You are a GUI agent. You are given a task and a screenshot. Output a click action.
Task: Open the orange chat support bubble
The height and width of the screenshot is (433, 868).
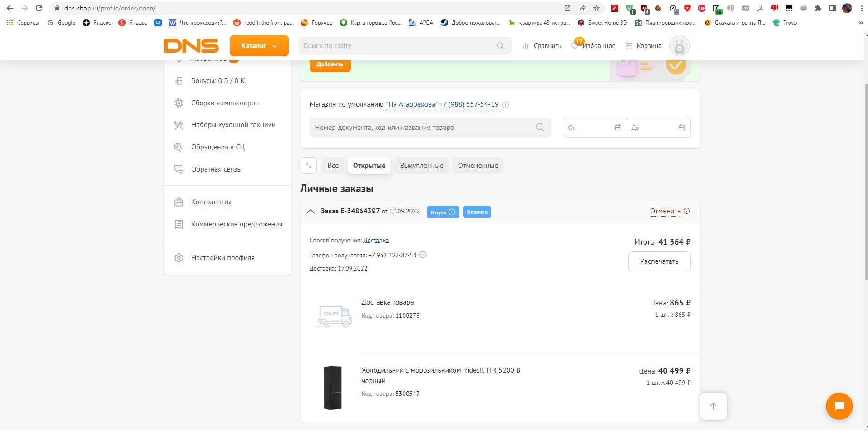[839, 406]
